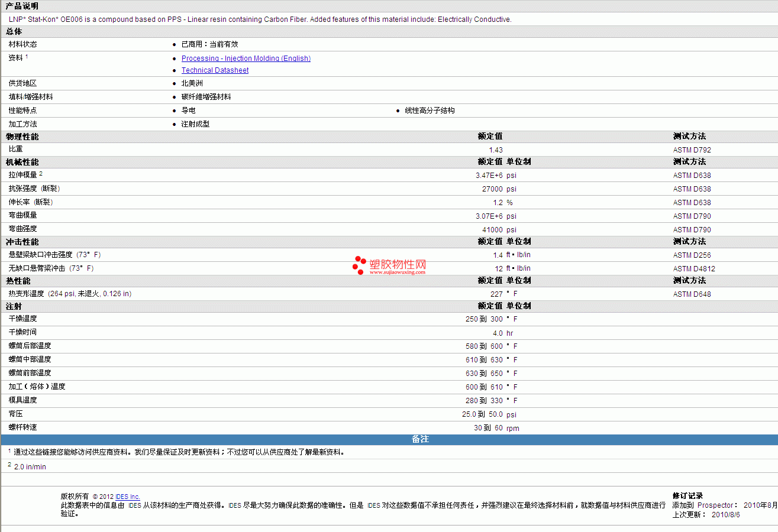The width and height of the screenshot is (778, 532).
Task: Click the 北美洲 value
Action: click(192, 83)
